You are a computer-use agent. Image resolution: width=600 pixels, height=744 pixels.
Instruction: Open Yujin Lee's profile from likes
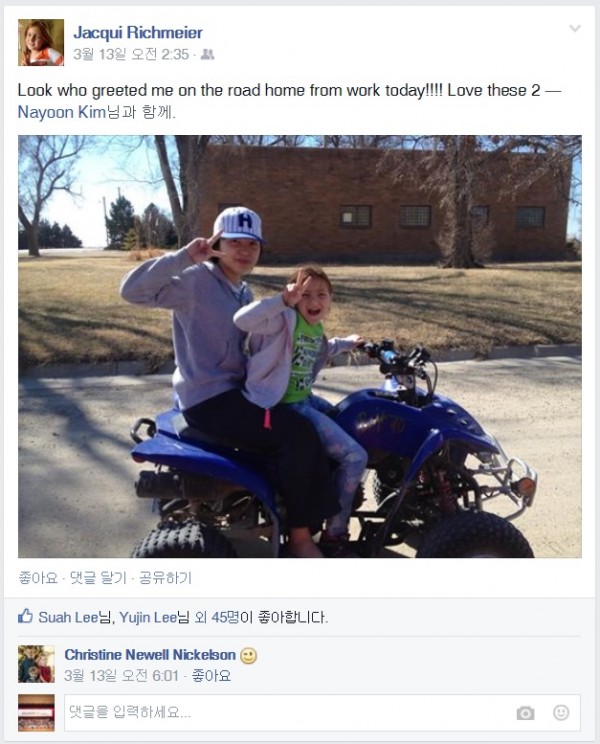[x=148, y=617]
